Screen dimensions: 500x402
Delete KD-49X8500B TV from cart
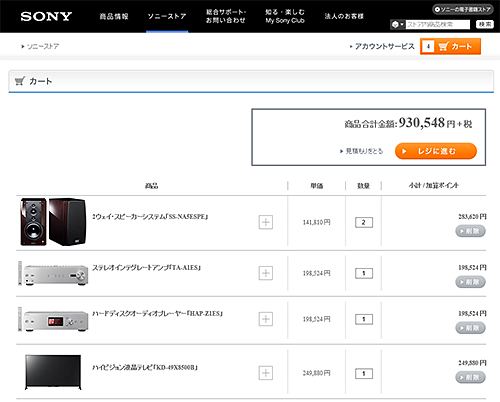(x=470, y=377)
